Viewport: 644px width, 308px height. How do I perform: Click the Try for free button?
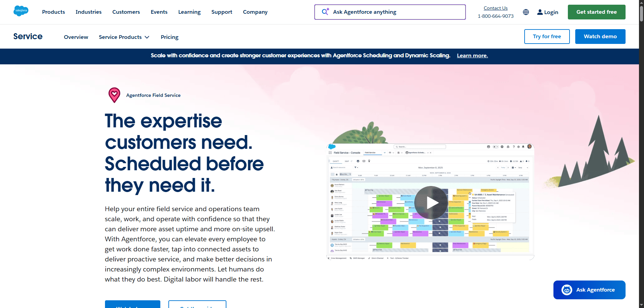(x=547, y=37)
